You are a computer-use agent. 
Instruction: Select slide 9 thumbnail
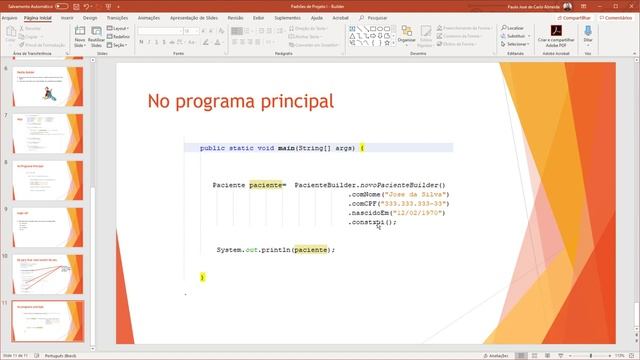[48, 227]
